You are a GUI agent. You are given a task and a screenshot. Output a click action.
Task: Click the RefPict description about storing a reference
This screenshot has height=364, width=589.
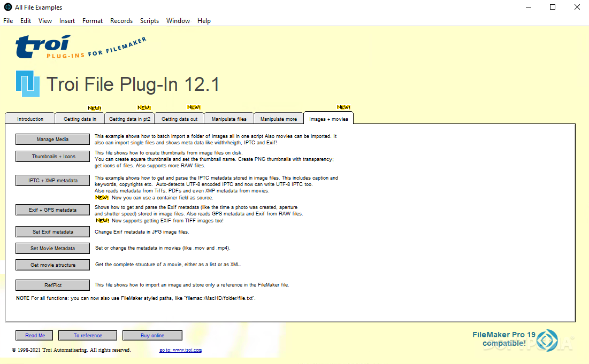[192, 285]
